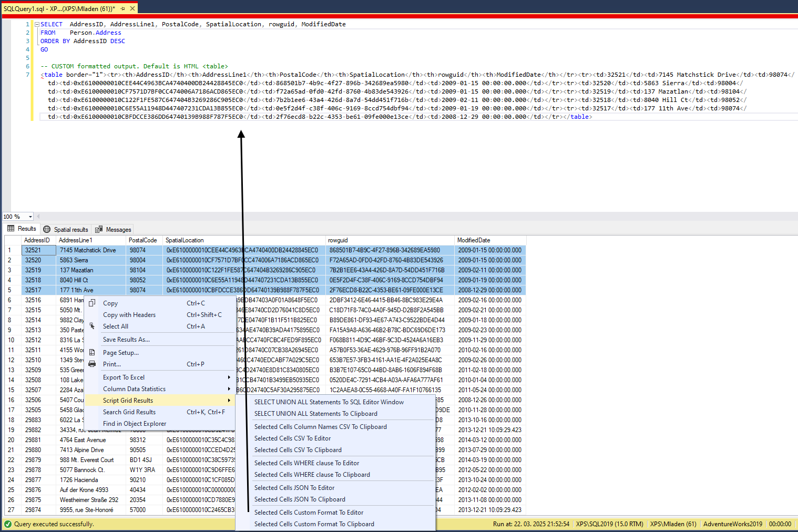Open Column Data Statistics submenu
Viewport: 798px width, 532px height.
[x=160, y=389]
